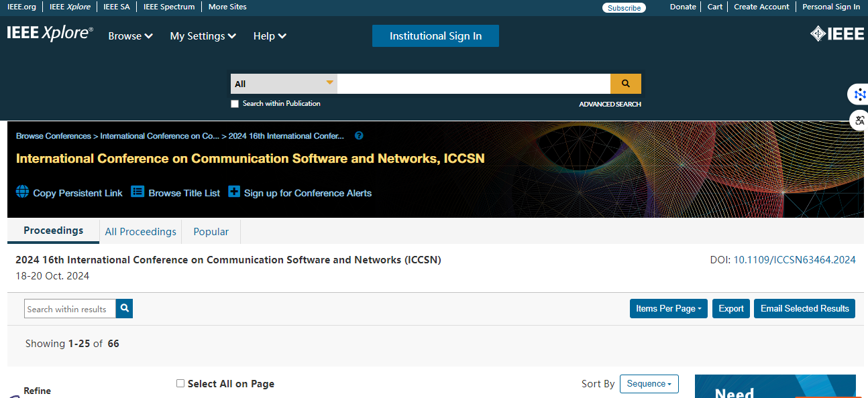The width and height of the screenshot is (868, 398).
Task: Click the translate extension icon at right edge
Action: tap(859, 121)
